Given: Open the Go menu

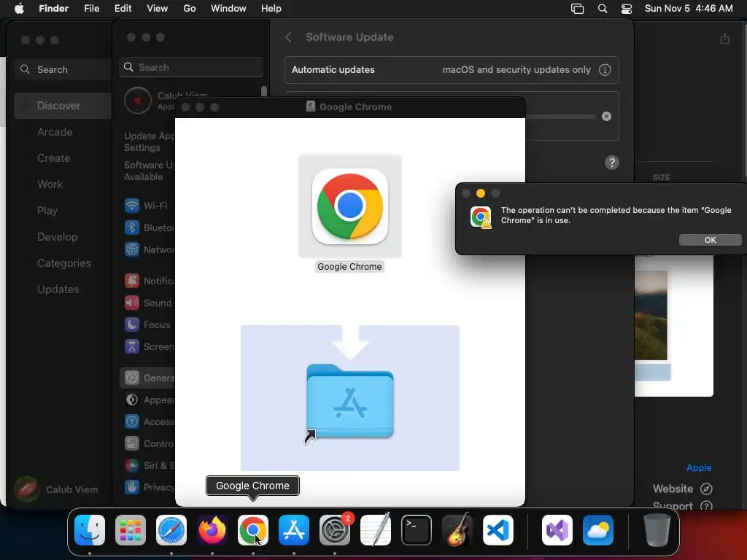Looking at the screenshot, I should (x=190, y=9).
